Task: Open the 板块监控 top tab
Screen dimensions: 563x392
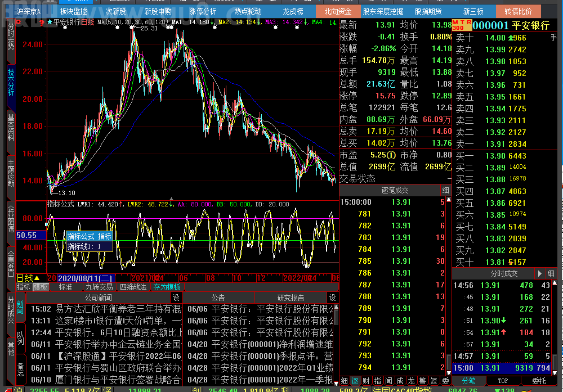Action: tap(74, 11)
